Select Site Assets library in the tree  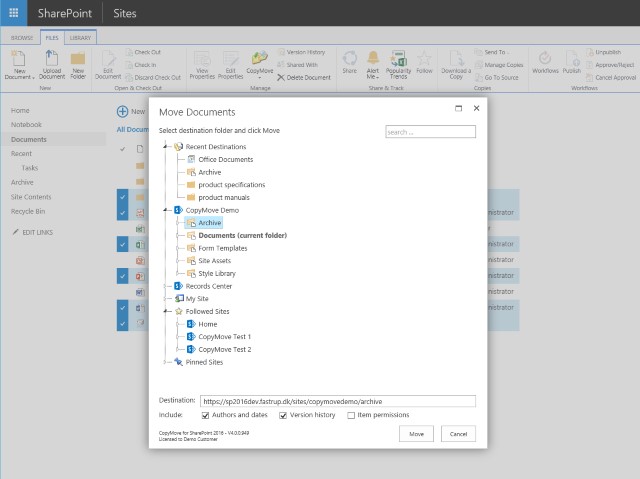tap(214, 261)
